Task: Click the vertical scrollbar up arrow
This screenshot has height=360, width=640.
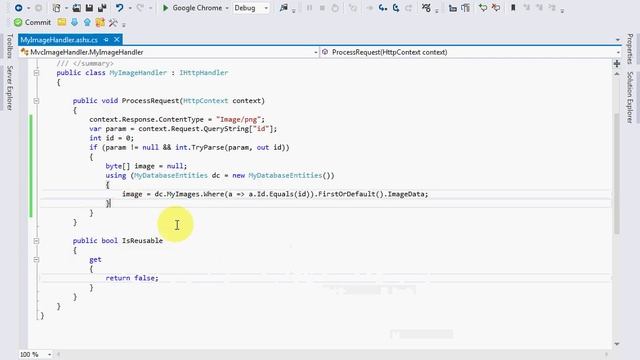Action: pos(617,74)
